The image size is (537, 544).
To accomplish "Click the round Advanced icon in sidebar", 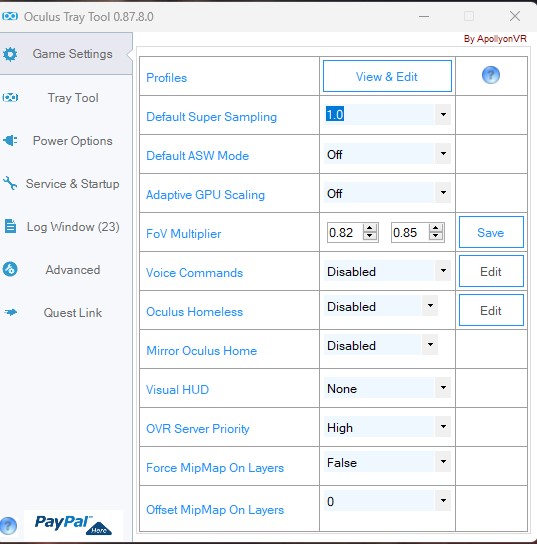I will coord(10,269).
